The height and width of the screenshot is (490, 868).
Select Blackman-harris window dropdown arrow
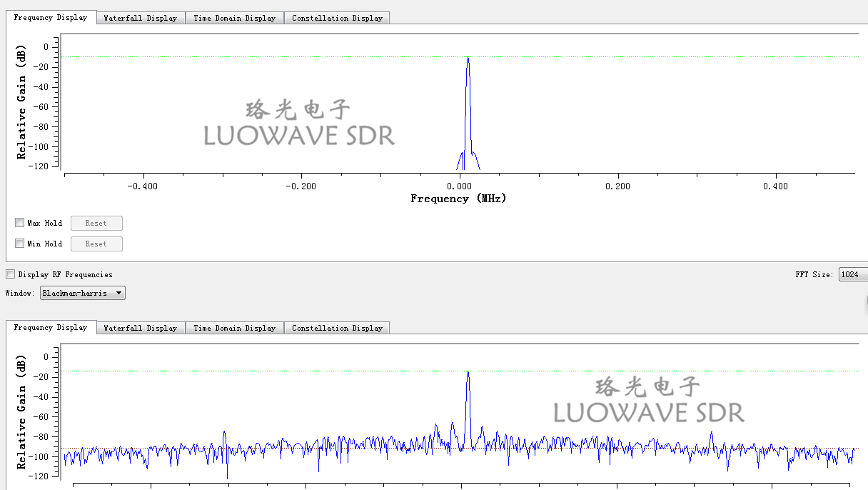(x=118, y=292)
